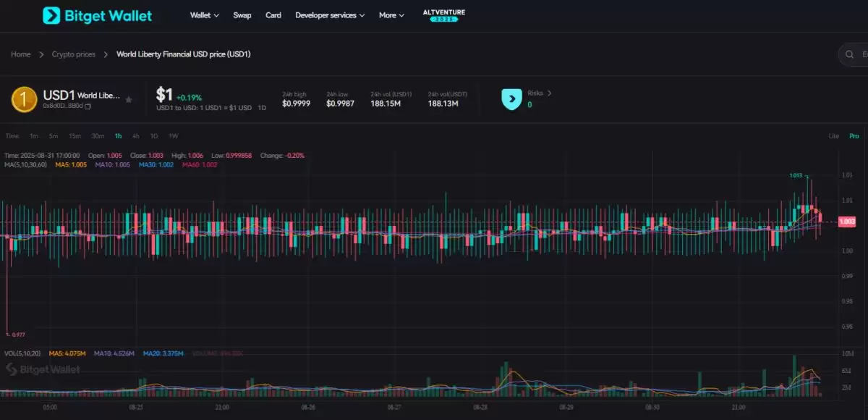Click the search magnifier icon
868x420 pixels.
(849, 54)
